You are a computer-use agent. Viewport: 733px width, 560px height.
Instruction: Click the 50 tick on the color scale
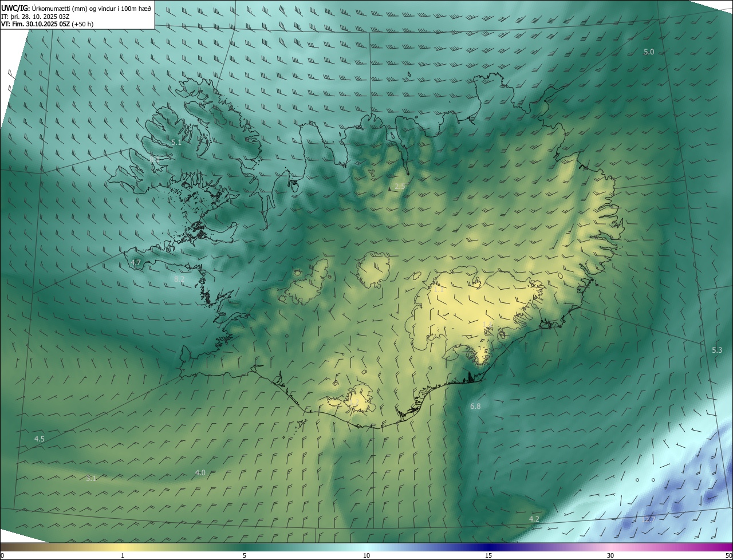click(x=728, y=555)
